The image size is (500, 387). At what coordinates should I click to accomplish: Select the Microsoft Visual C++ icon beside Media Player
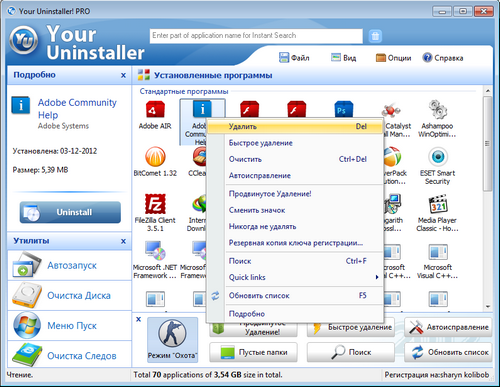coord(437,252)
